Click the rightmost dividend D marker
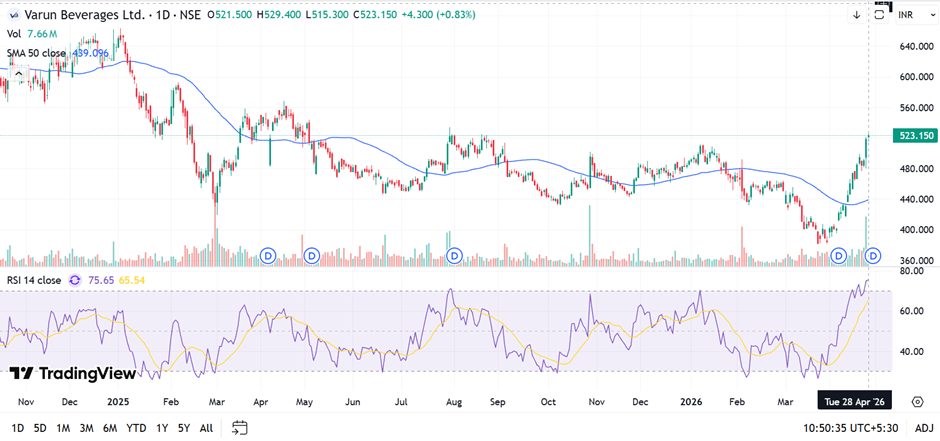The height and width of the screenshot is (441, 940). point(873,256)
